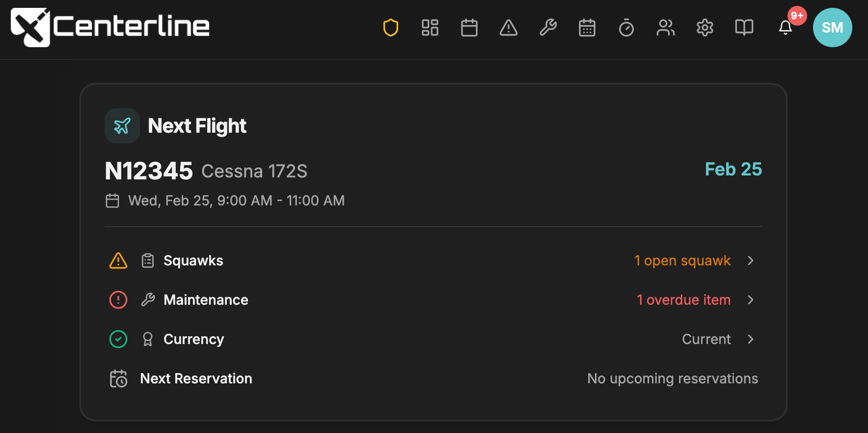
Task: Open maintenance wrench icon in navbar
Action: pyautogui.click(x=548, y=28)
